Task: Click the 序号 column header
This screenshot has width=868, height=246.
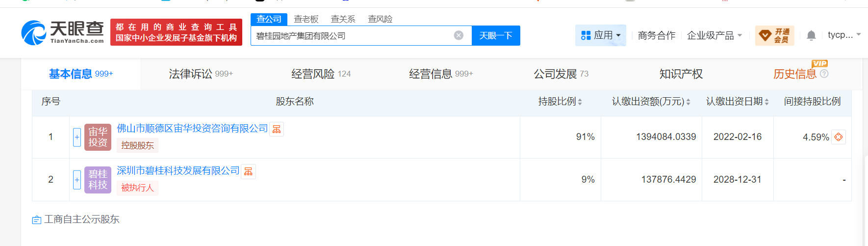Action: (51, 102)
